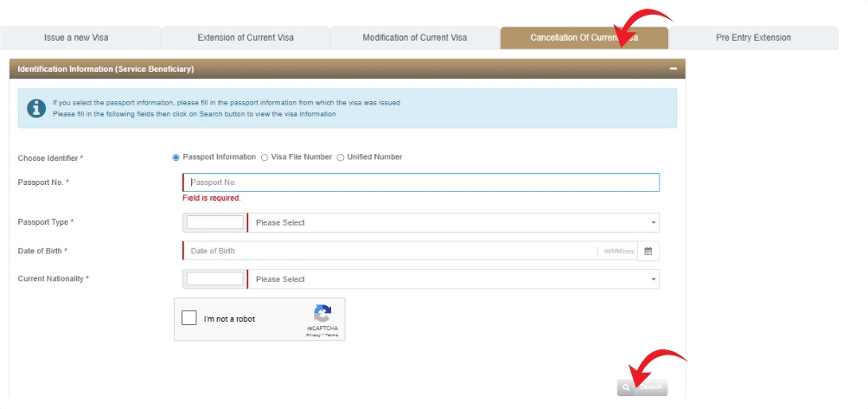Viewport: 868px width, 409px height.
Task: Choose the Visa File Number identifier
Action: coord(265,157)
